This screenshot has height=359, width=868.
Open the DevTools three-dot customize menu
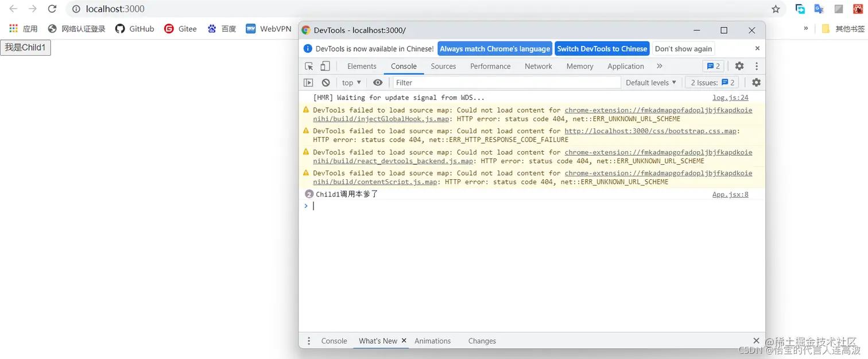click(x=757, y=66)
